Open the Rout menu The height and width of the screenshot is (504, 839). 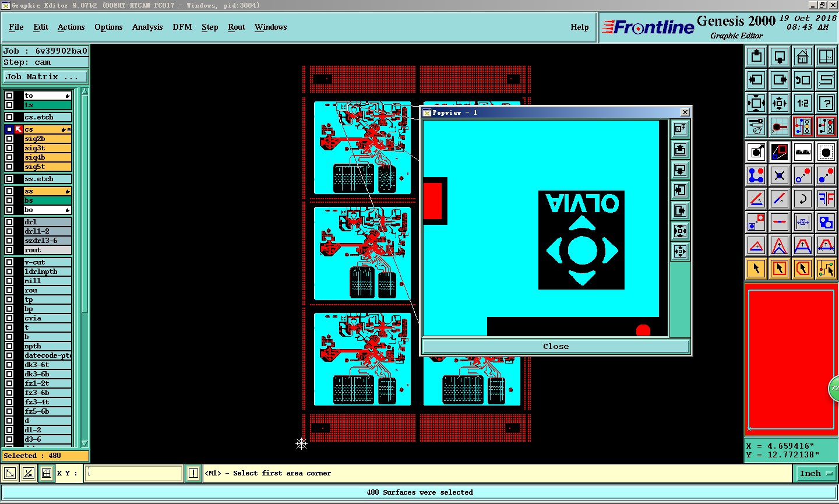click(x=237, y=27)
